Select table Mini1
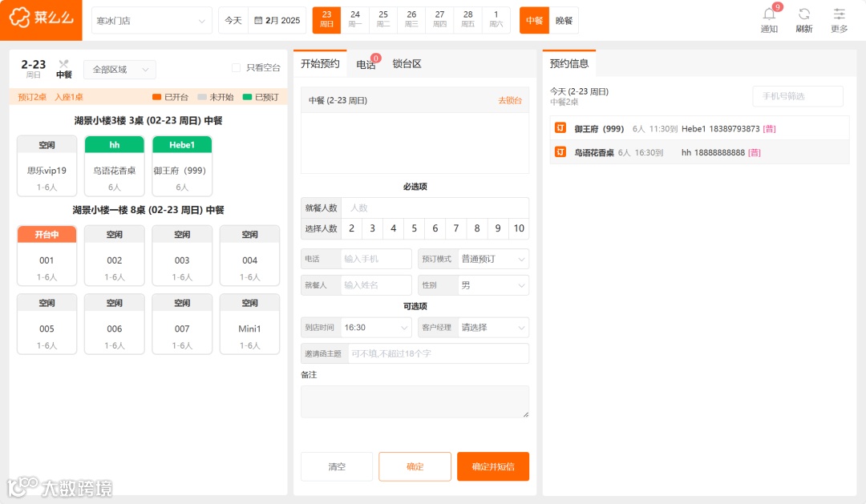866x504 pixels. coord(249,324)
